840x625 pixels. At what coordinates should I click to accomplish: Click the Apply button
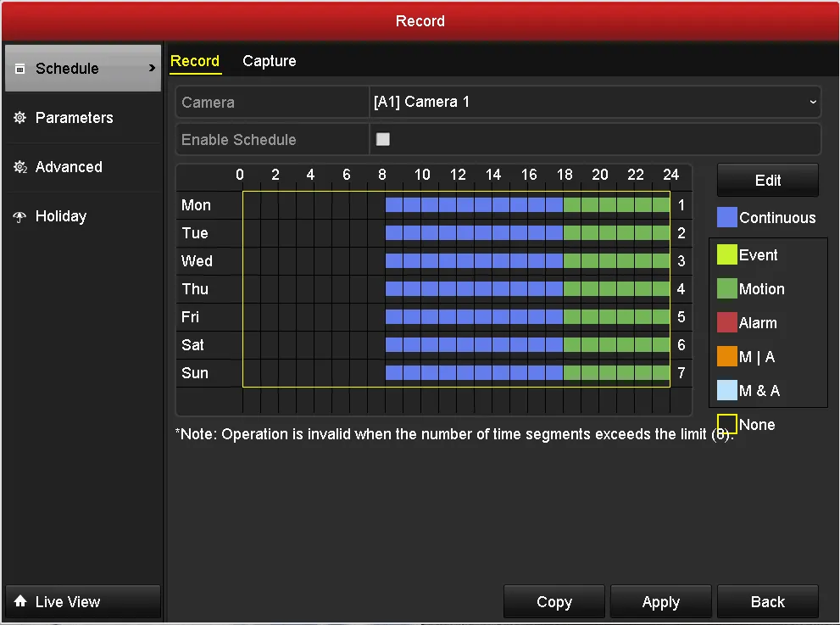660,602
